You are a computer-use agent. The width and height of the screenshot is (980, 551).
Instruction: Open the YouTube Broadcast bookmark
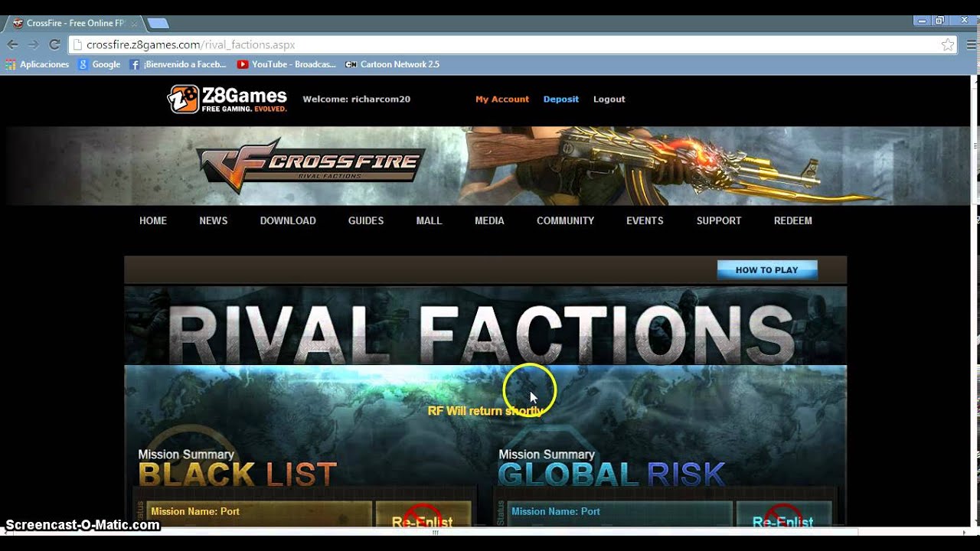286,64
